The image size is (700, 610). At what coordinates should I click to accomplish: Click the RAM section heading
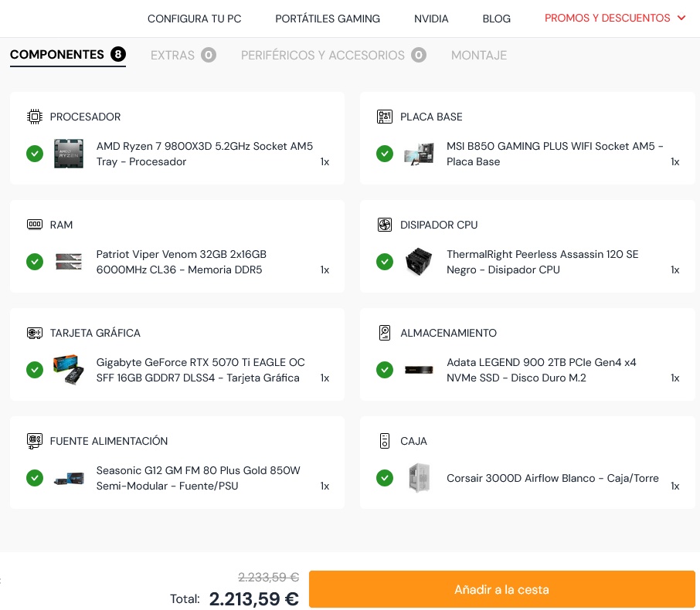61,225
